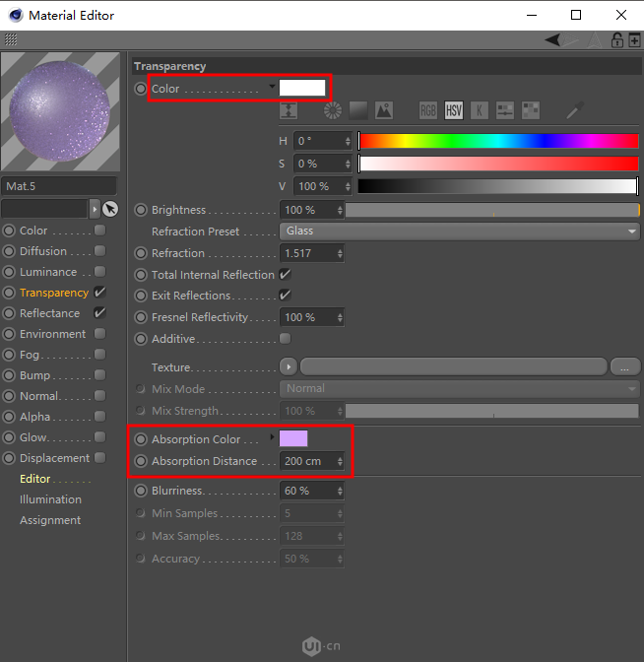Switch to Kelvin temperature color mode
The width and height of the screenshot is (644, 662).
pyautogui.click(x=480, y=110)
